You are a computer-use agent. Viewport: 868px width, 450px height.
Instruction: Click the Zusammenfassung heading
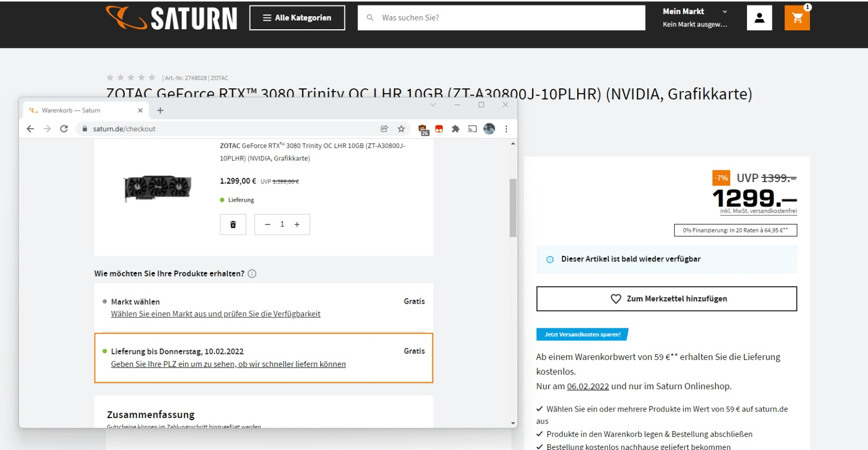point(151,415)
